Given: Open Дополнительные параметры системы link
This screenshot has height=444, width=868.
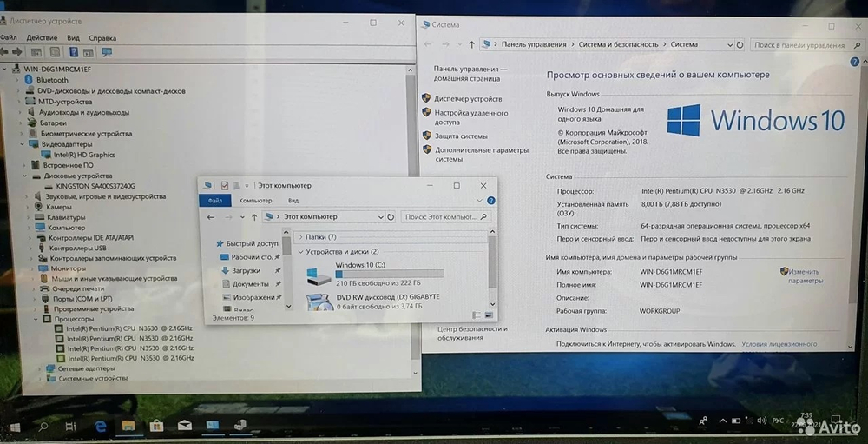Looking at the screenshot, I should [x=482, y=154].
